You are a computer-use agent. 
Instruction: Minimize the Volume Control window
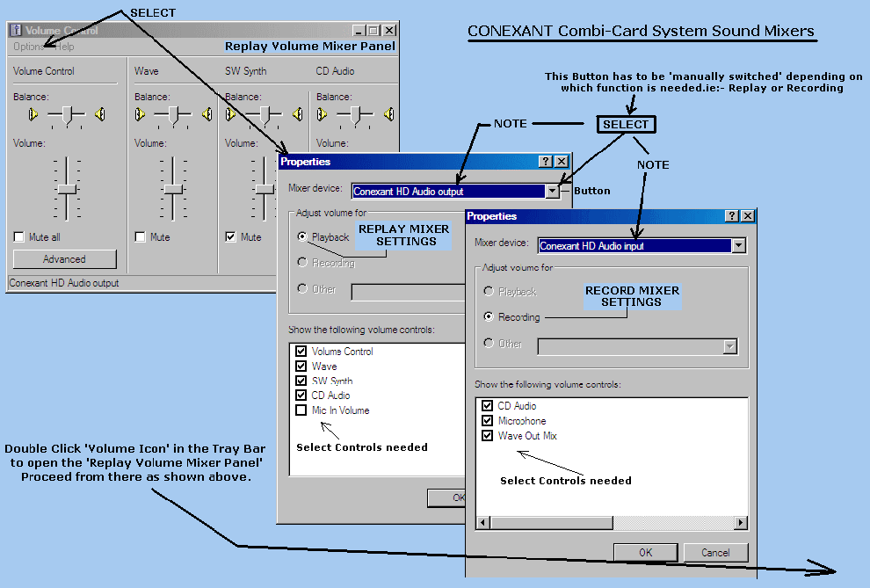[x=359, y=31]
